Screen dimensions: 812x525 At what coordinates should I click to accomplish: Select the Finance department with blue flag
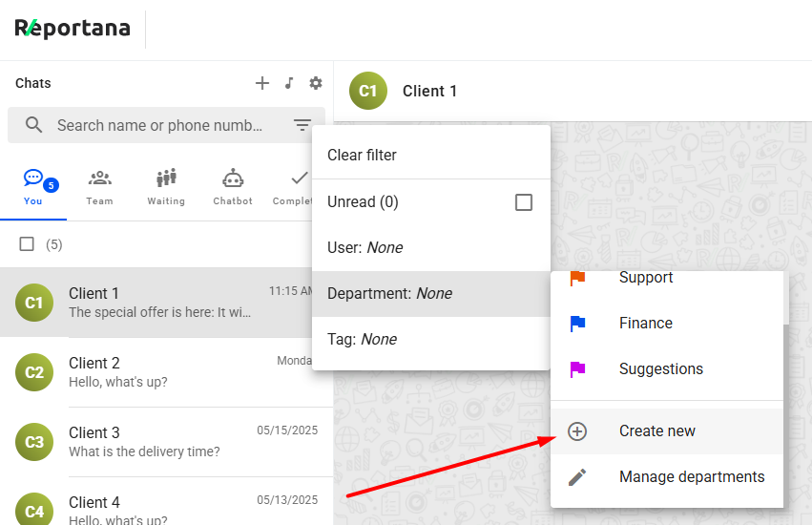click(x=645, y=324)
